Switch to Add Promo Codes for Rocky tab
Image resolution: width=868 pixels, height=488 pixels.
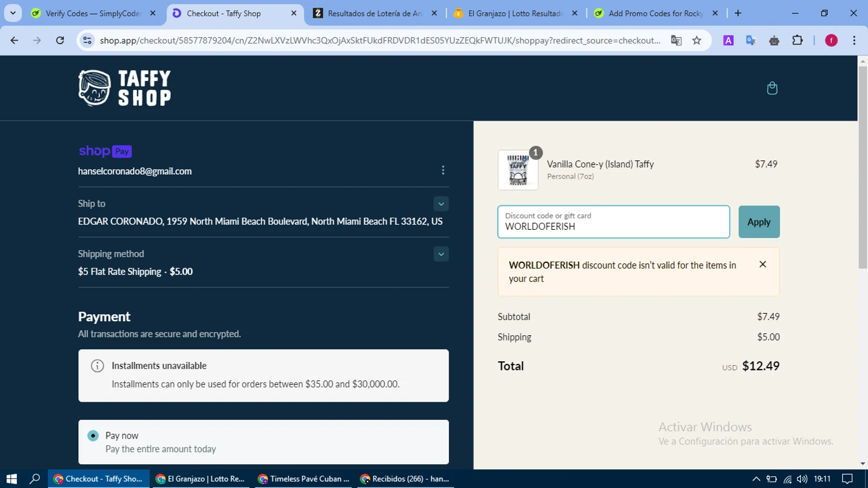click(x=656, y=13)
